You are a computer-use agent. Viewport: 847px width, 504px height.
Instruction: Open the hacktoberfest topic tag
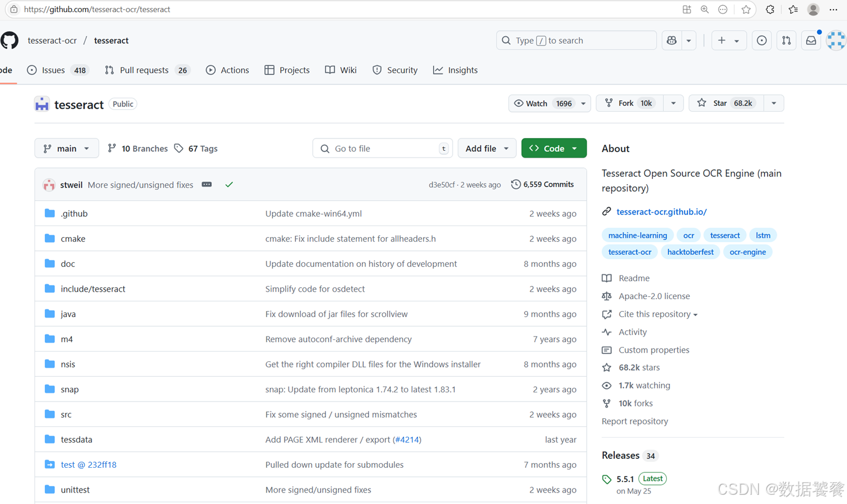tap(690, 252)
